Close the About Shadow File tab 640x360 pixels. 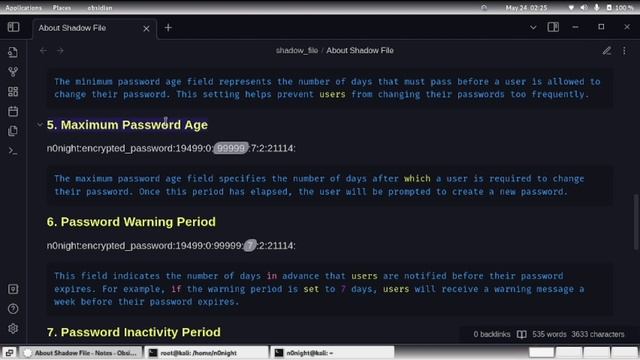click(x=146, y=28)
